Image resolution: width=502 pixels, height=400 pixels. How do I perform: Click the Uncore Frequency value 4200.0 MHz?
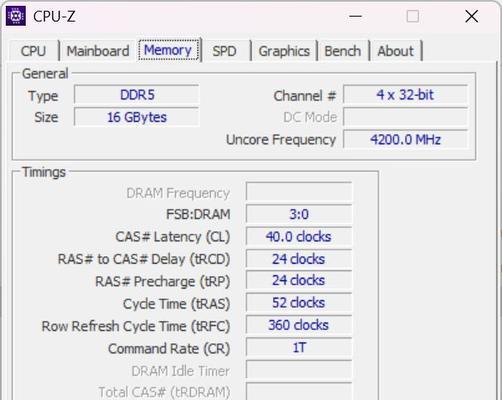click(405, 139)
